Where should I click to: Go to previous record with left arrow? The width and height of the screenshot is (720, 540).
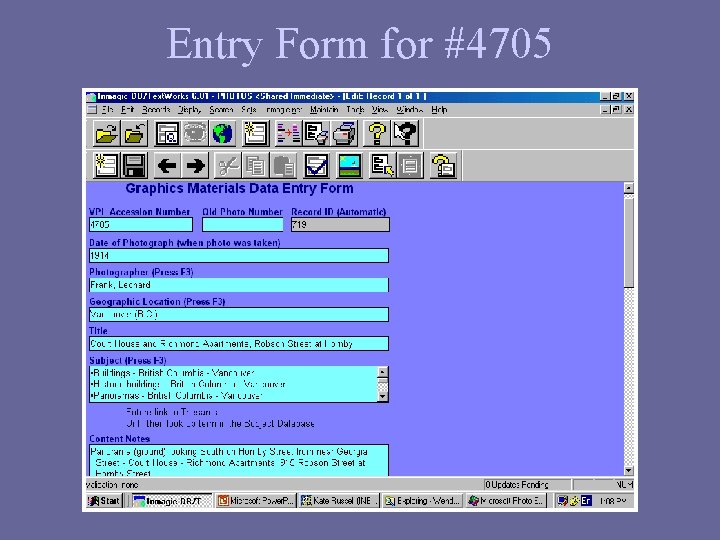(167, 165)
